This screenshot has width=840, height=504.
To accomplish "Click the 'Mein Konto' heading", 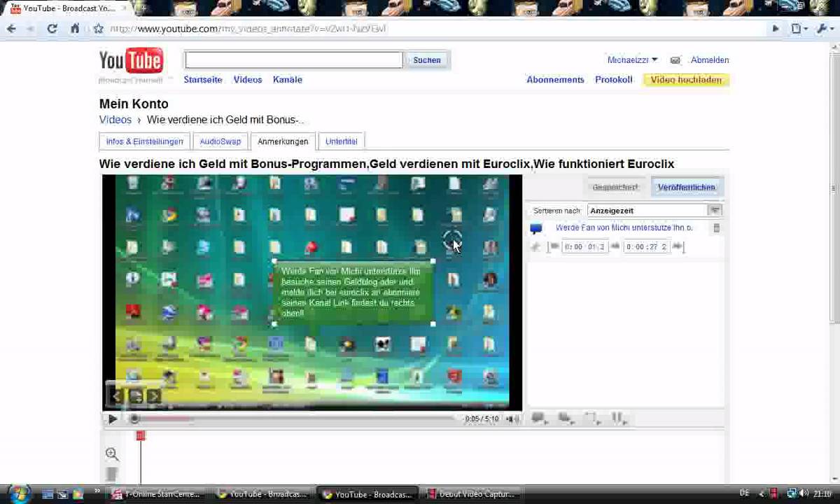I will (x=134, y=104).
